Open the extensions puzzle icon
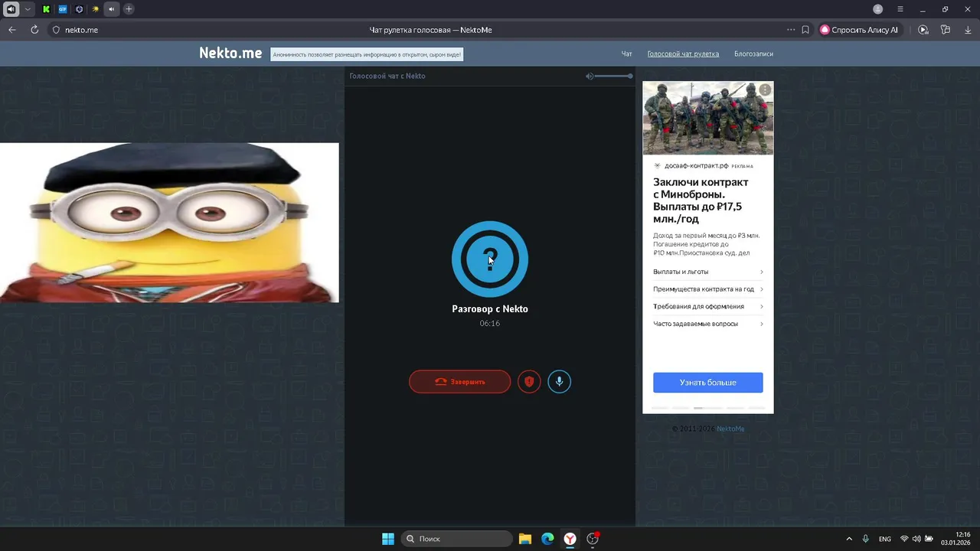 (x=946, y=30)
